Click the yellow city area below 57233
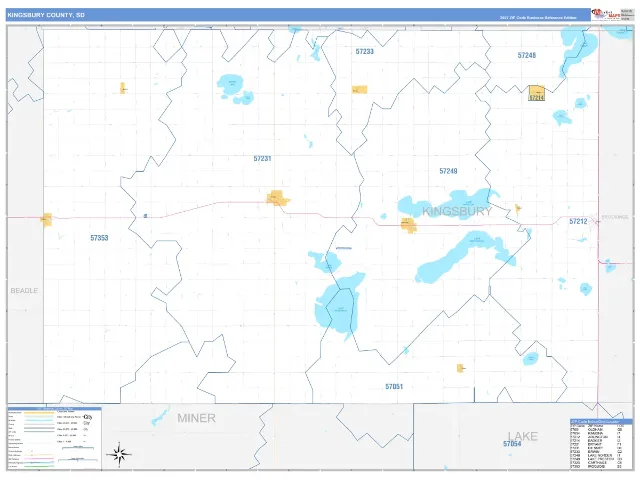 pos(360,89)
